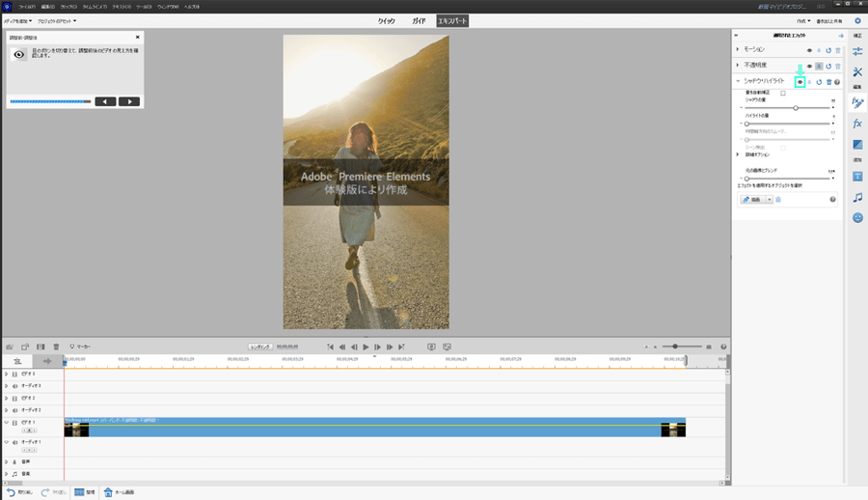
Task: Click the 整理 organizer button
Action: [85, 492]
